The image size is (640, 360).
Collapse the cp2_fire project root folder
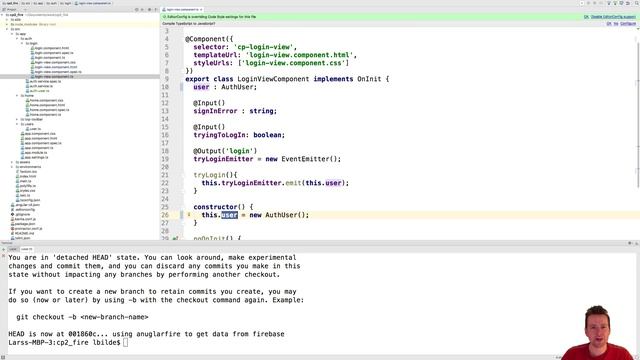pos(3,15)
